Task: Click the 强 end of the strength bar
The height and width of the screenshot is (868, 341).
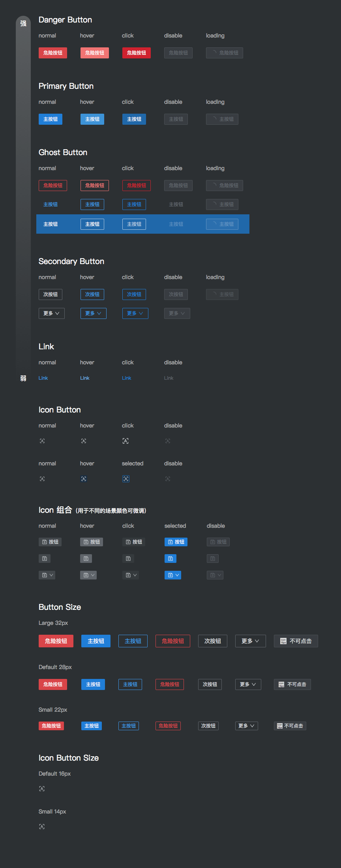Action: [23, 24]
